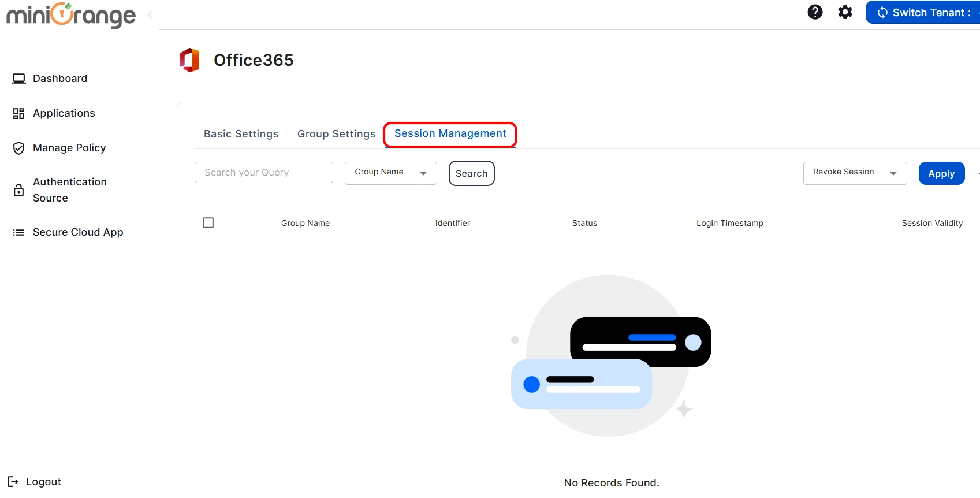Collapse the sidebar with the chevron arrow
980x498 pixels.
coord(150,15)
